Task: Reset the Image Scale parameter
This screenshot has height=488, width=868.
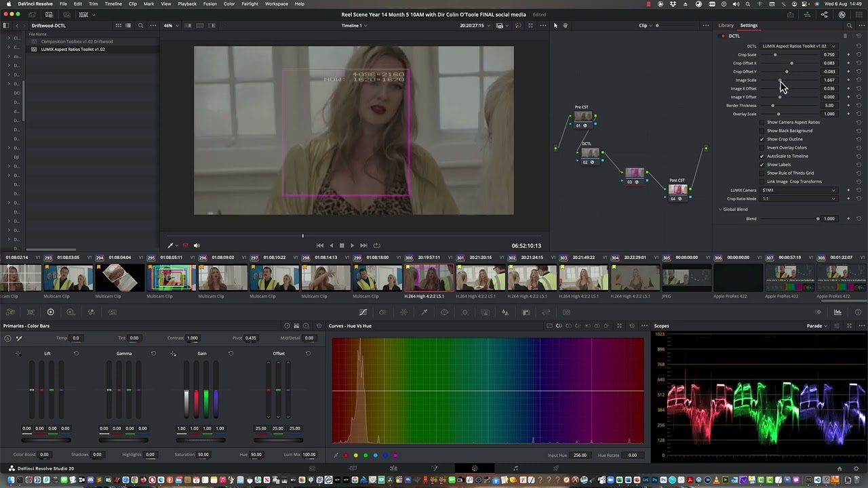Action: pos(859,80)
